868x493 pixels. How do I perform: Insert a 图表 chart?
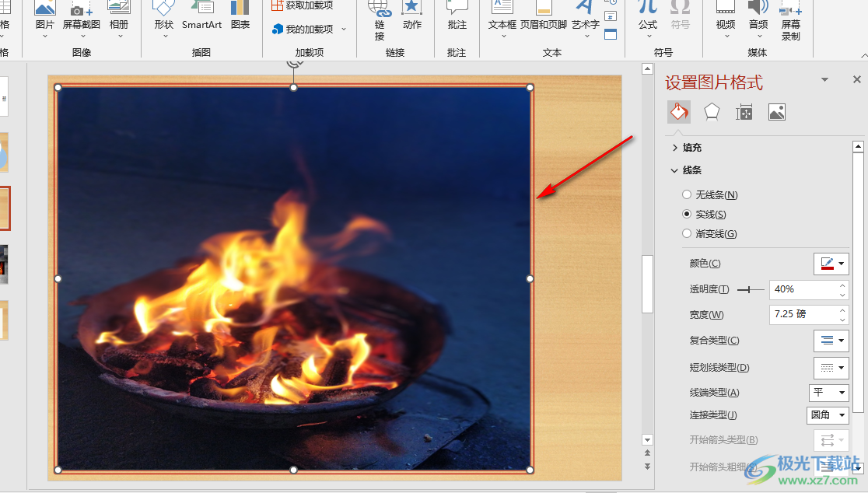240,16
